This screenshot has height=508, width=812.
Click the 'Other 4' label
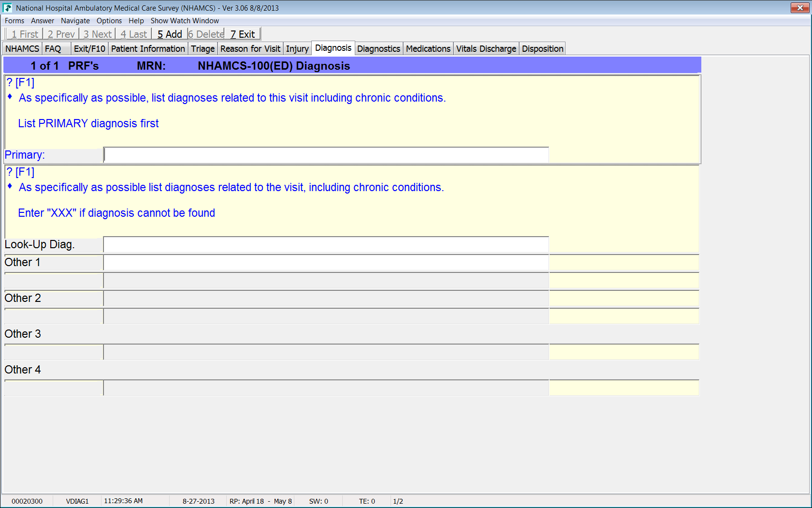[x=23, y=370]
